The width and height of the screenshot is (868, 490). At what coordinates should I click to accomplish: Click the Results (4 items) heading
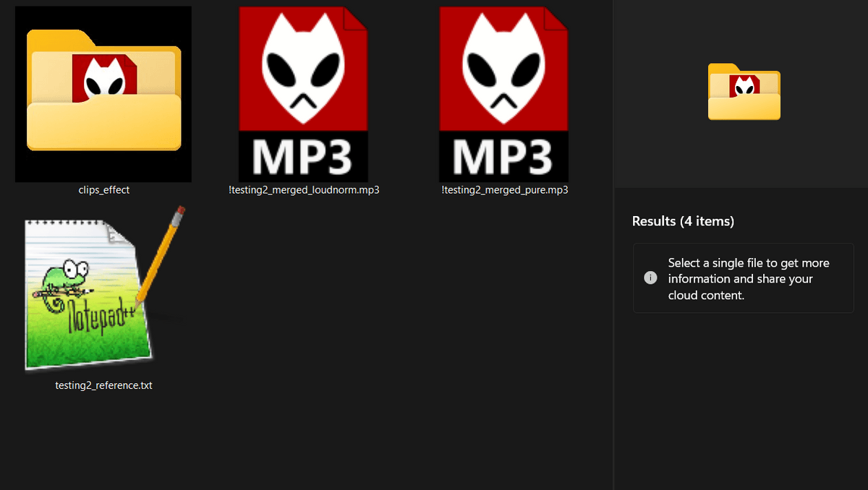[x=683, y=221]
